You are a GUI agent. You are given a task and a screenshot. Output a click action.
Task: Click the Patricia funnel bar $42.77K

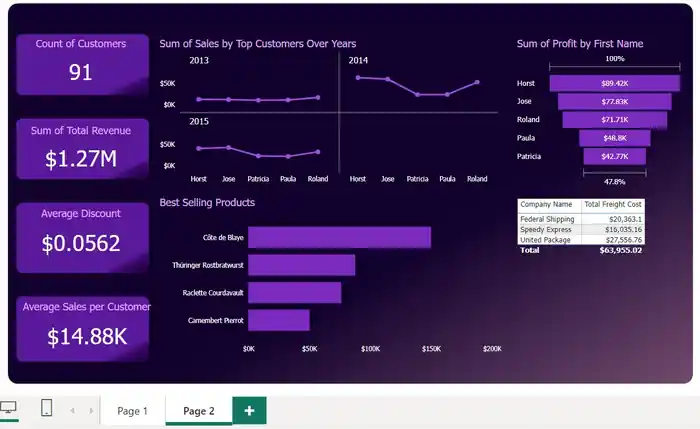615,157
